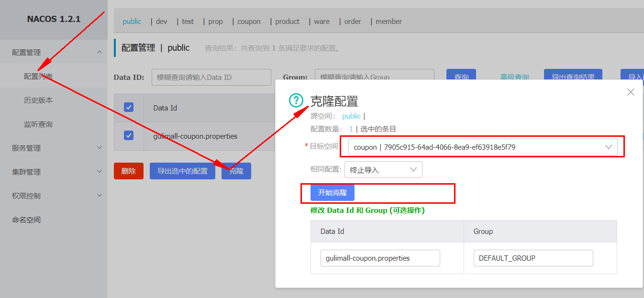Expand the 权限控制 sidebar section
644x298 pixels.
coord(100,196)
